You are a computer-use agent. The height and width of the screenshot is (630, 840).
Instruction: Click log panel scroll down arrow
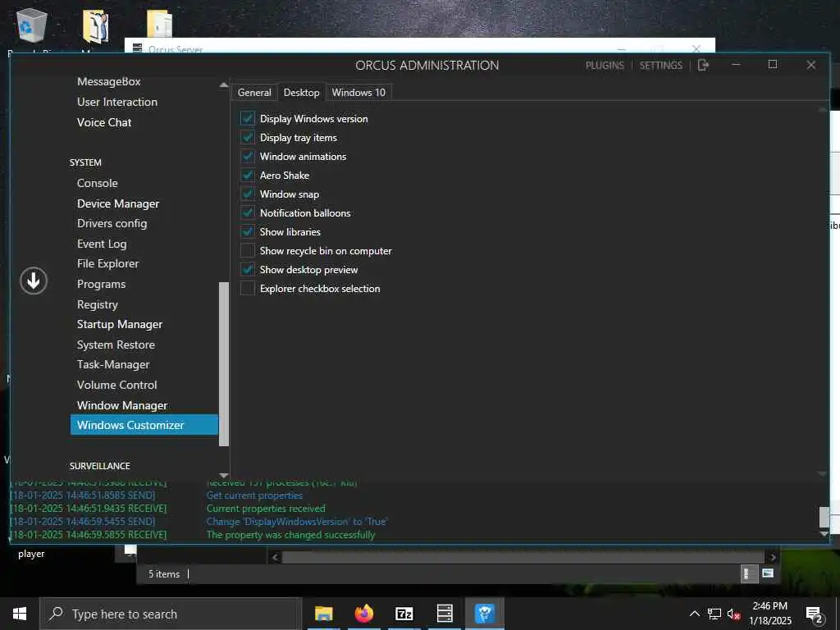(824, 534)
